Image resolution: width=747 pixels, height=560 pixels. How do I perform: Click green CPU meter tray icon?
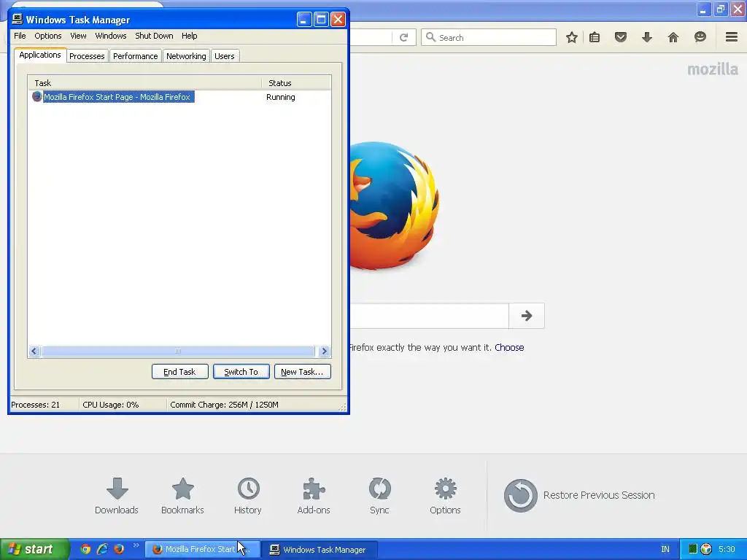coord(693,549)
